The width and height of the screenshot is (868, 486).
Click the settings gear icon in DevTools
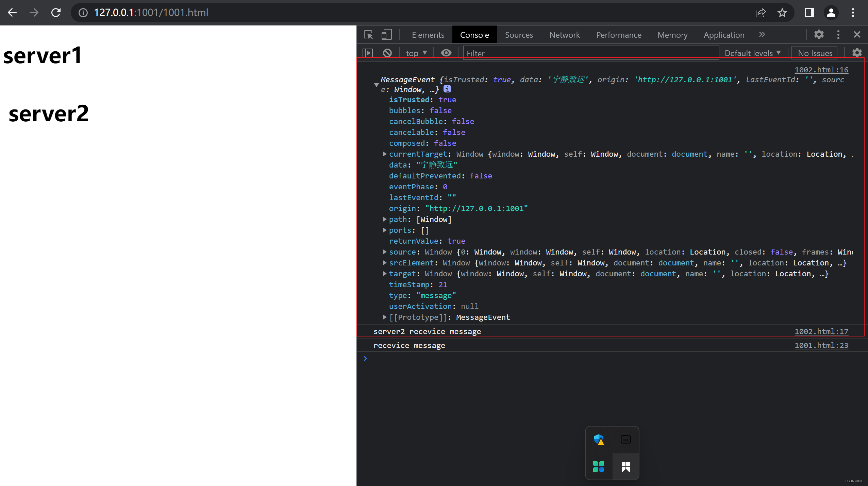point(819,35)
